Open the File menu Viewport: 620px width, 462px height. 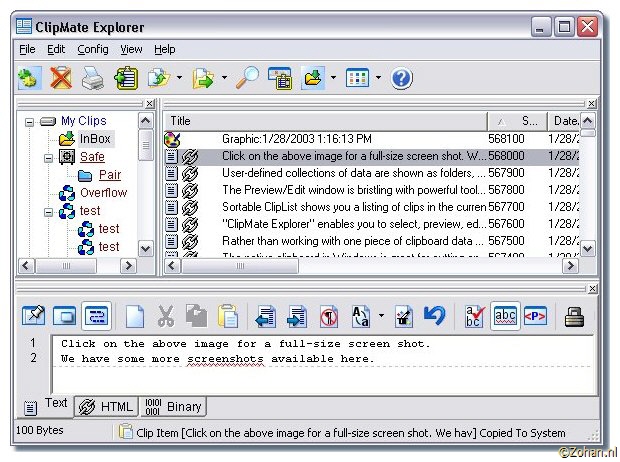(x=27, y=49)
